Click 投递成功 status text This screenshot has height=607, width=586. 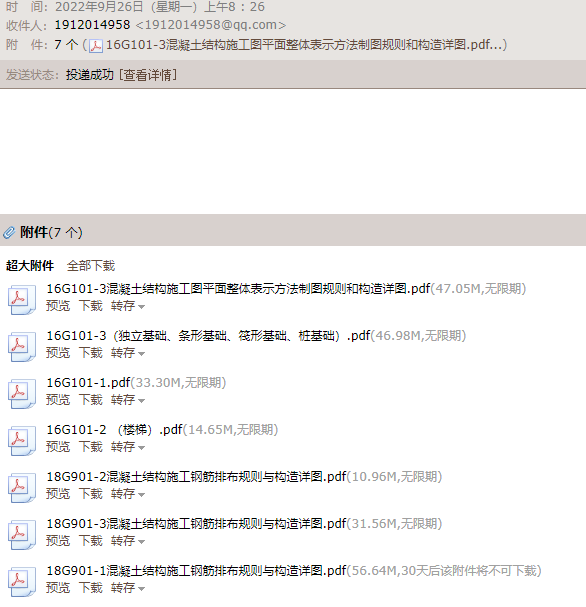pos(90,75)
